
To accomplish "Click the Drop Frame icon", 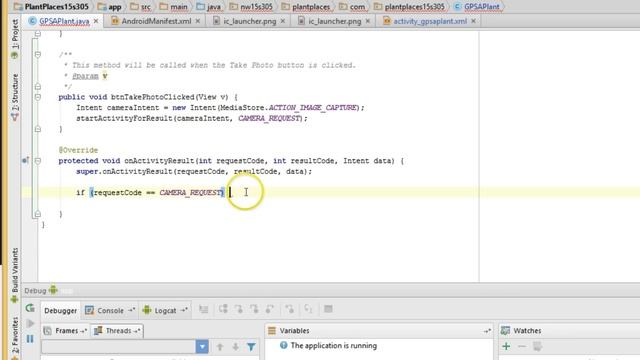I will click(x=289, y=309).
